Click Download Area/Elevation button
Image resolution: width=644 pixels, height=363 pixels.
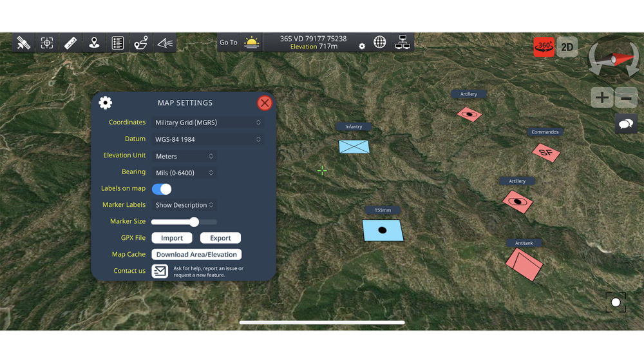point(196,254)
